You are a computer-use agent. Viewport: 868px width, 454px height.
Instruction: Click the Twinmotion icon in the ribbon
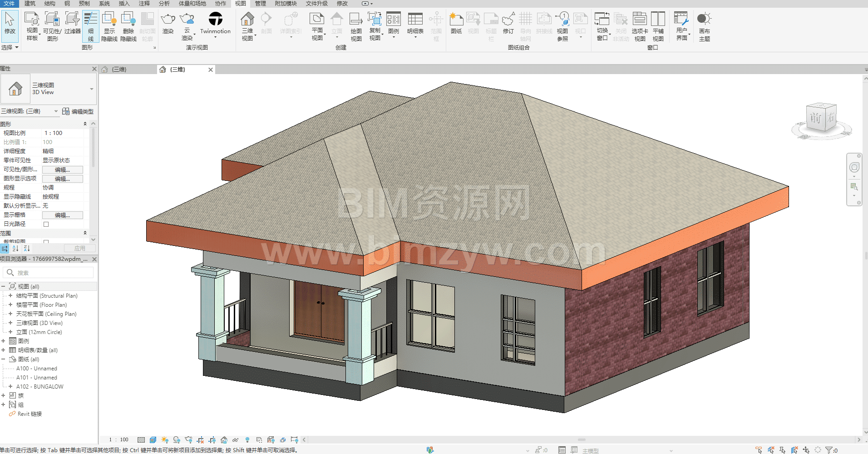[x=215, y=19]
